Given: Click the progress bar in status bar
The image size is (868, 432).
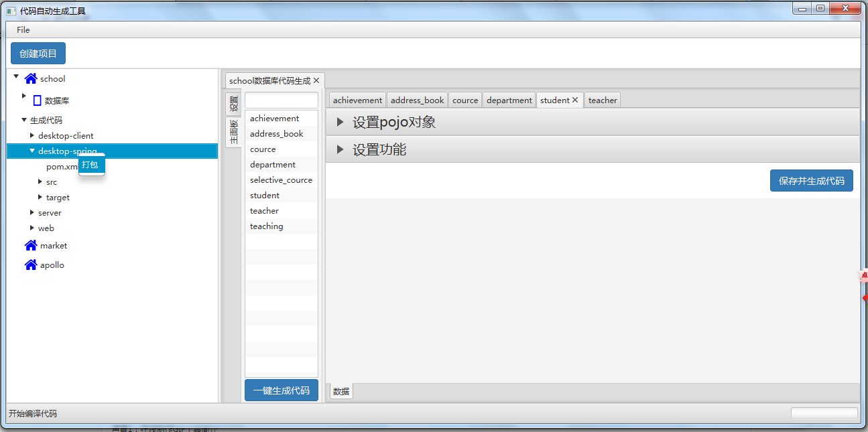Looking at the screenshot, I should (824, 413).
